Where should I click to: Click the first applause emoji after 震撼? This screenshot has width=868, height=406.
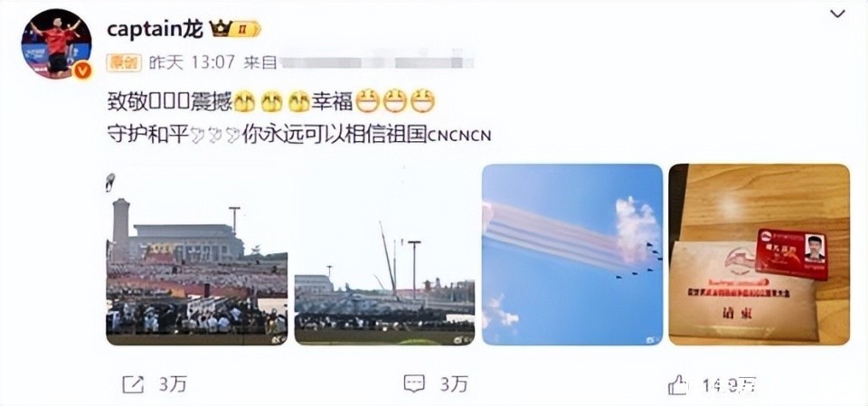[x=244, y=101]
